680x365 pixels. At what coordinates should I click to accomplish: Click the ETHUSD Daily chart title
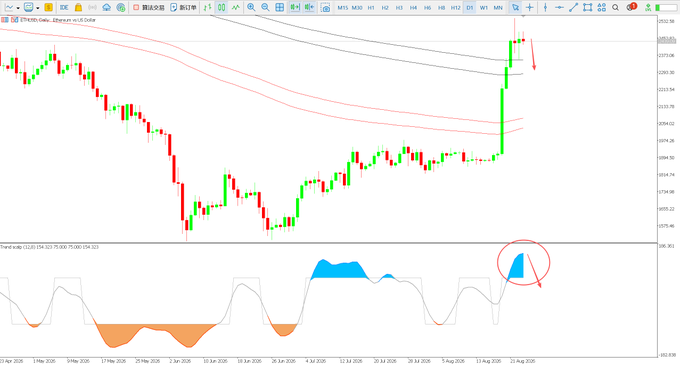[58, 20]
